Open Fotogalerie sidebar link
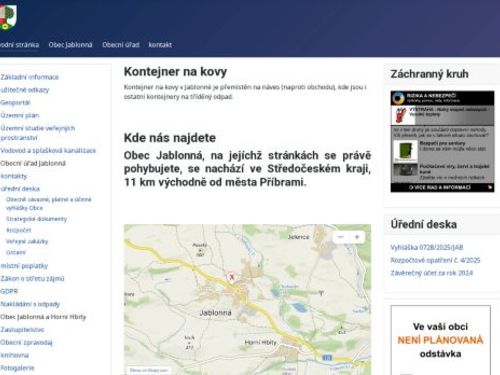Image resolution: width=500 pixels, height=375 pixels. point(17,368)
